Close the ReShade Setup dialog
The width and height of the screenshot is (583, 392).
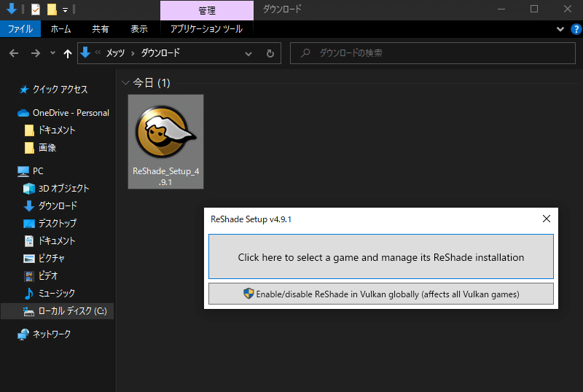click(x=547, y=219)
